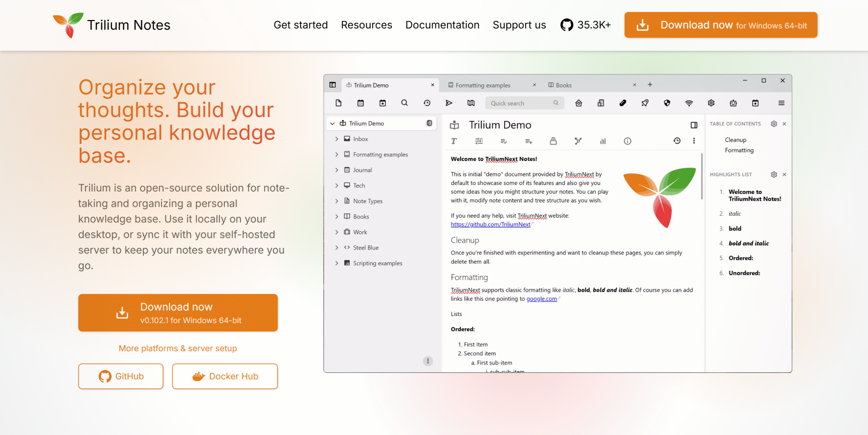
Task: Click the robot icon in the toolbar
Action: [733, 103]
